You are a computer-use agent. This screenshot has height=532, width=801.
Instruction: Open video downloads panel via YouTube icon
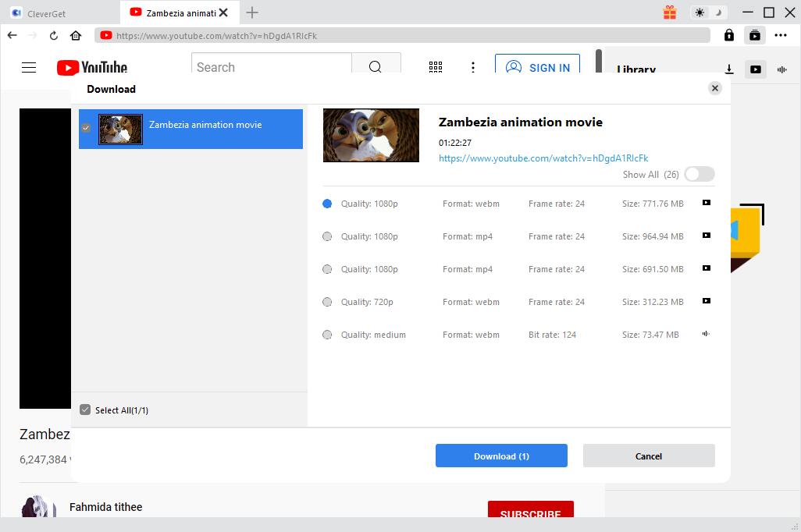pos(755,69)
